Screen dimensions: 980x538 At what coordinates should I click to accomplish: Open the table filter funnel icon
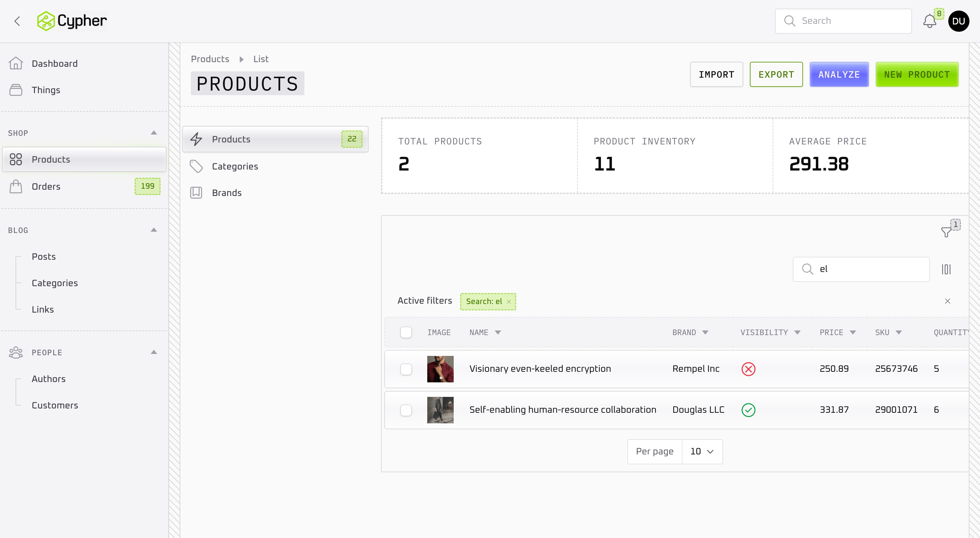pos(946,232)
